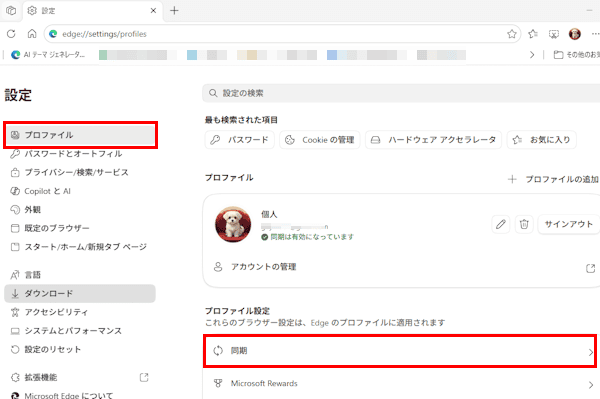
Task: Open Copilot と AI settings
Action: pyautogui.click(x=80, y=191)
